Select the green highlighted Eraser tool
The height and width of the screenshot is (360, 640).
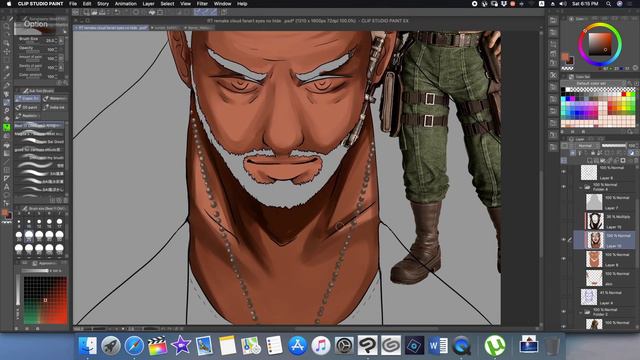pyautogui.click(x=7, y=127)
